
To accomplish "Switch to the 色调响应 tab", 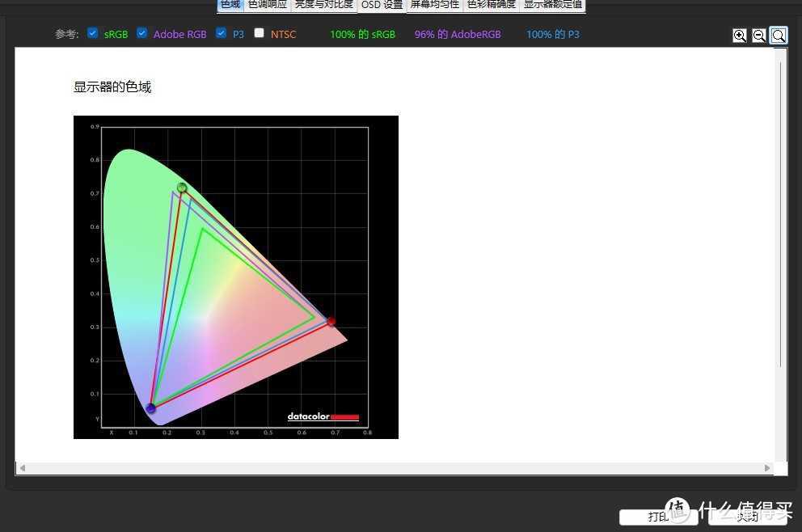I will (x=267, y=5).
